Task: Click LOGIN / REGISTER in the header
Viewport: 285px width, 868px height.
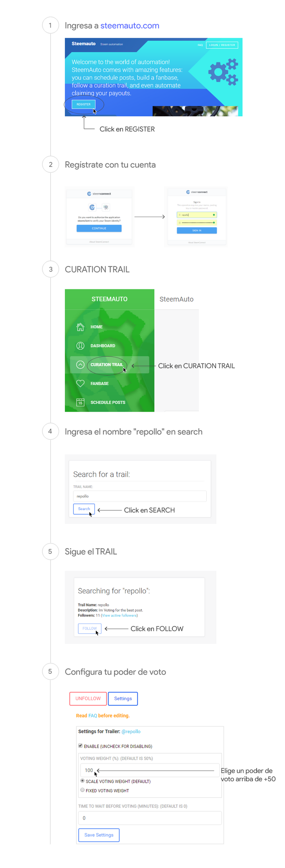Action: pos(222,45)
